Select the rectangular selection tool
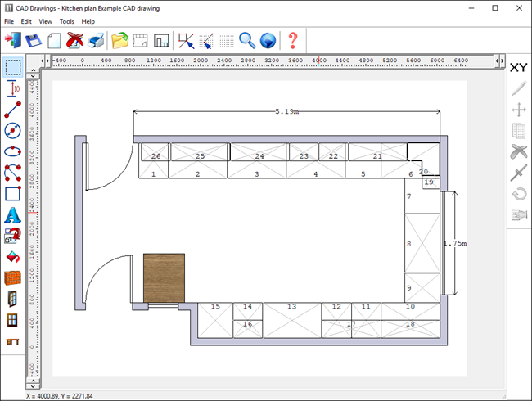 click(x=13, y=66)
